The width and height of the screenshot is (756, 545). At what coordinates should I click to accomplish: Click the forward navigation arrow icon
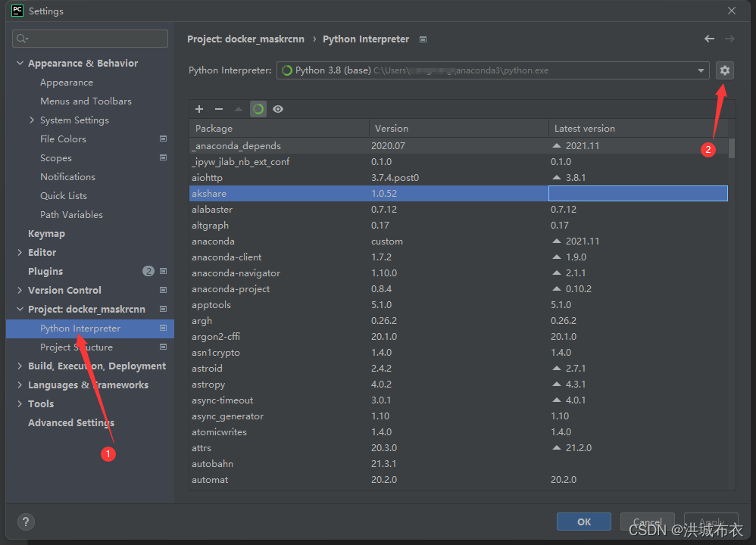(729, 39)
